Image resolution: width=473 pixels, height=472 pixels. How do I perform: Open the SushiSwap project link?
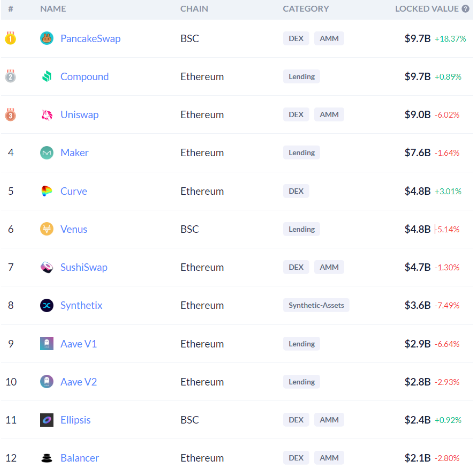click(x=84, y=267)
